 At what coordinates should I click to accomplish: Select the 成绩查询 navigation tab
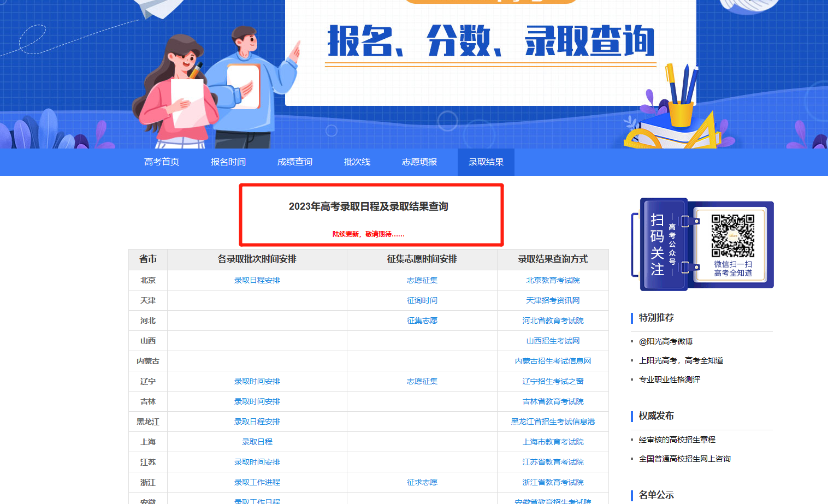[x=295, y=162]
